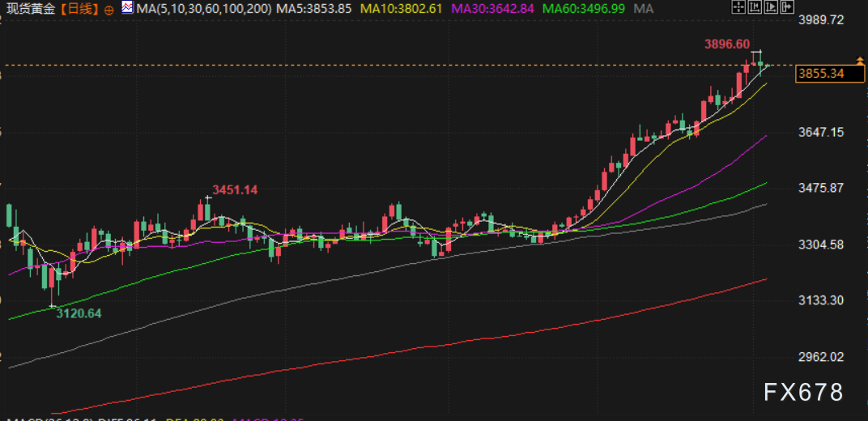Screen dimensions: 868x421
Task: Click the crosshair cursor icon in chart toolbar
Action: (x=738, y=7)
